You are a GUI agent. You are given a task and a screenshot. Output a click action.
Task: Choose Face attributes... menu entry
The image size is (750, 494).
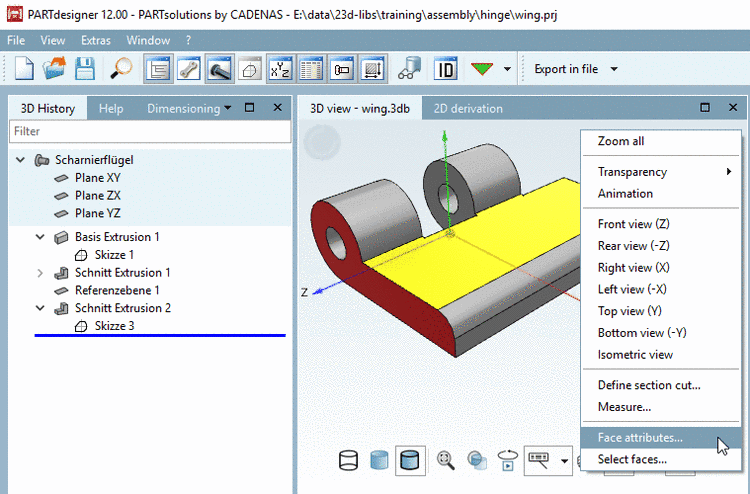661,438
